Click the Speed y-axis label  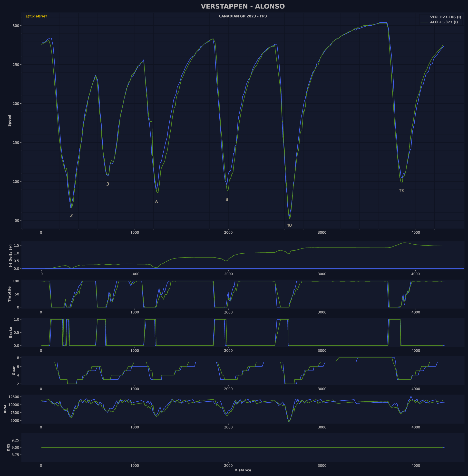(10, 120)
